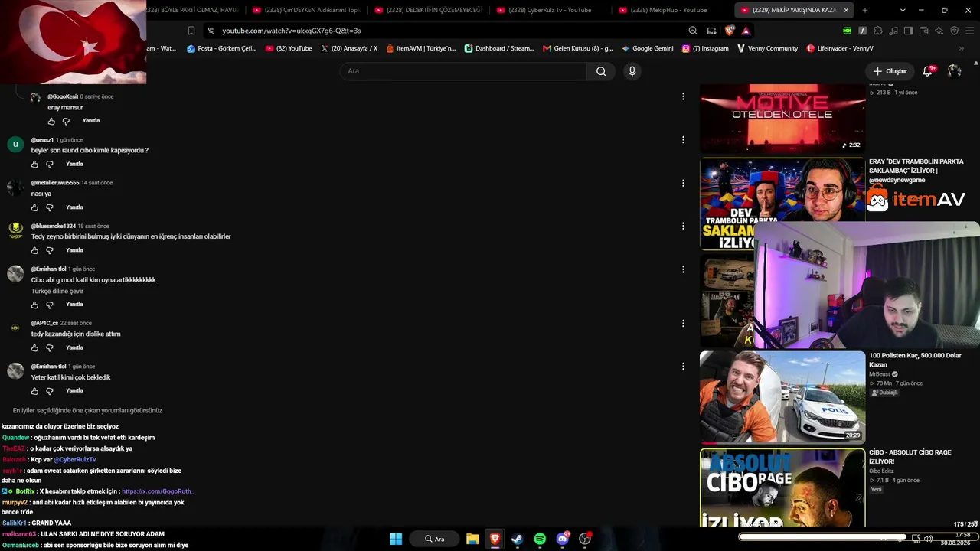The image size is (980, 551).
Task: Open the Google Gemini bookmark
Action: click(648, 48)
